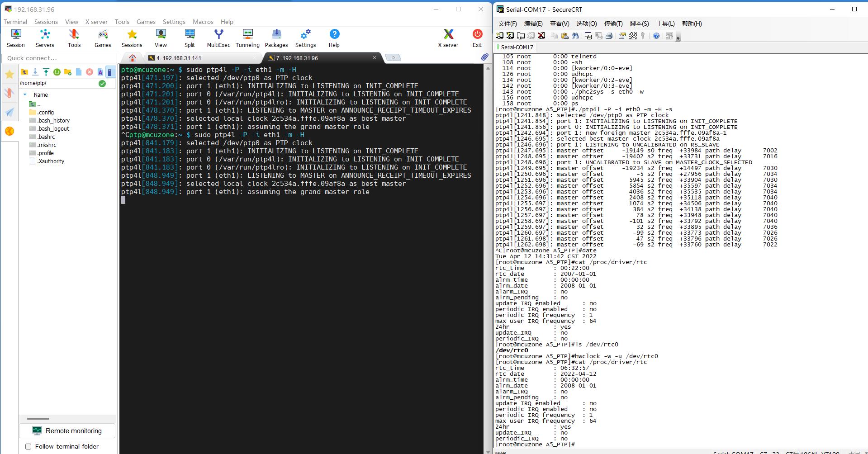Click the home tab in MobaXterm
Viewport: 868px width, 454px height.
click(133, 58)
